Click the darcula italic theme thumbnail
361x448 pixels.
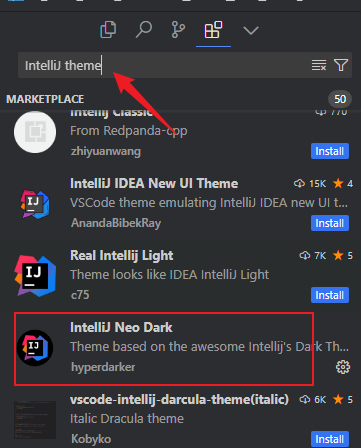coord(35,420)
